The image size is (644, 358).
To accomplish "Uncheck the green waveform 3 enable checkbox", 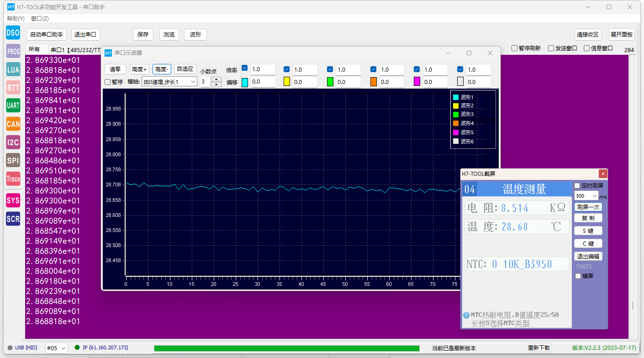I will (330, 69).
